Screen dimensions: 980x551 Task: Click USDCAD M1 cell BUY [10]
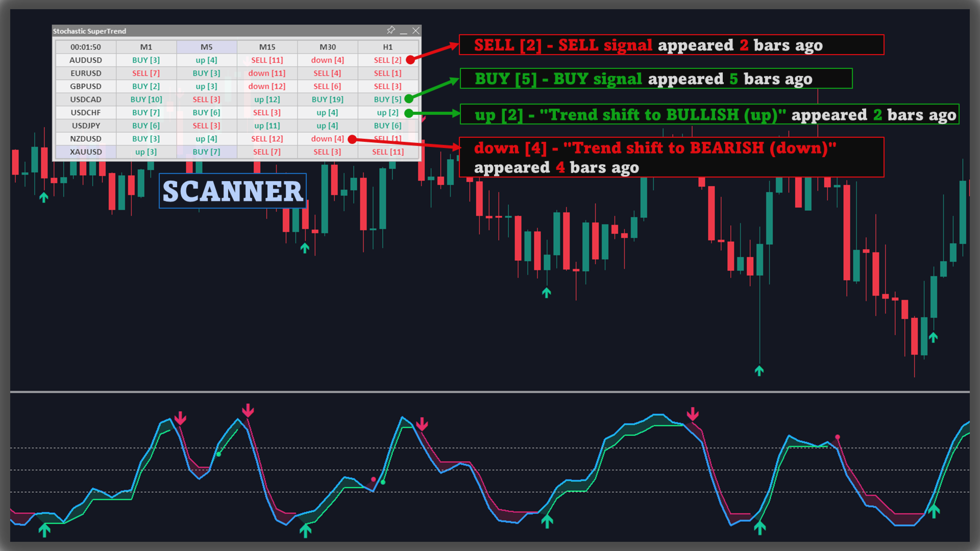146,99
